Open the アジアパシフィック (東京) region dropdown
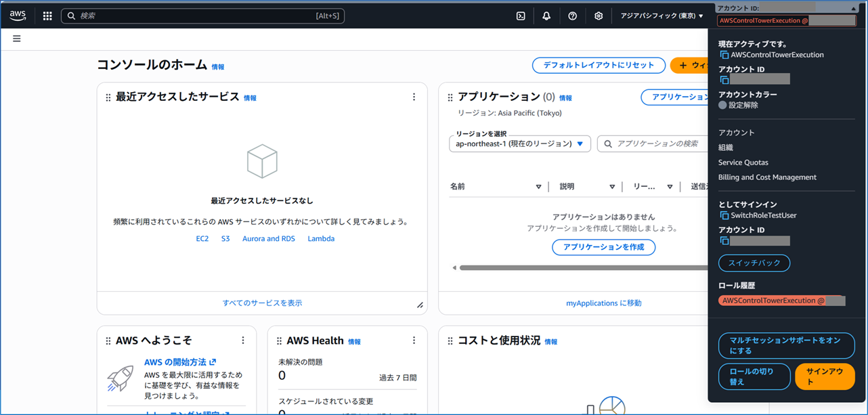Viewport: 868px width, 415px height. pos(661,15)
